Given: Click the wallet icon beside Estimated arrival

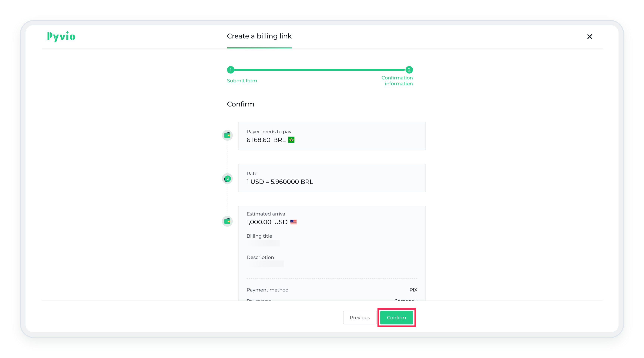Looking at the screenshot, I should pyautogui.click(x=227, y=221).
